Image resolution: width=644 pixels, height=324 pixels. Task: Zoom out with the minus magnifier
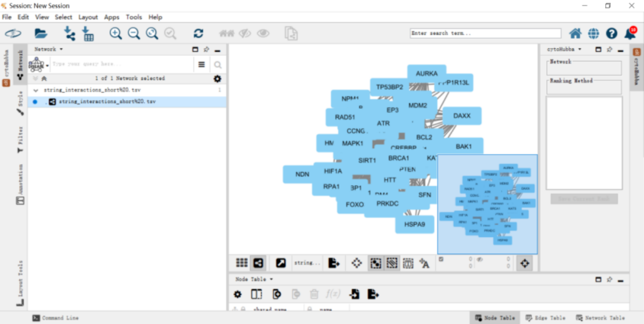tap(134, 33)
